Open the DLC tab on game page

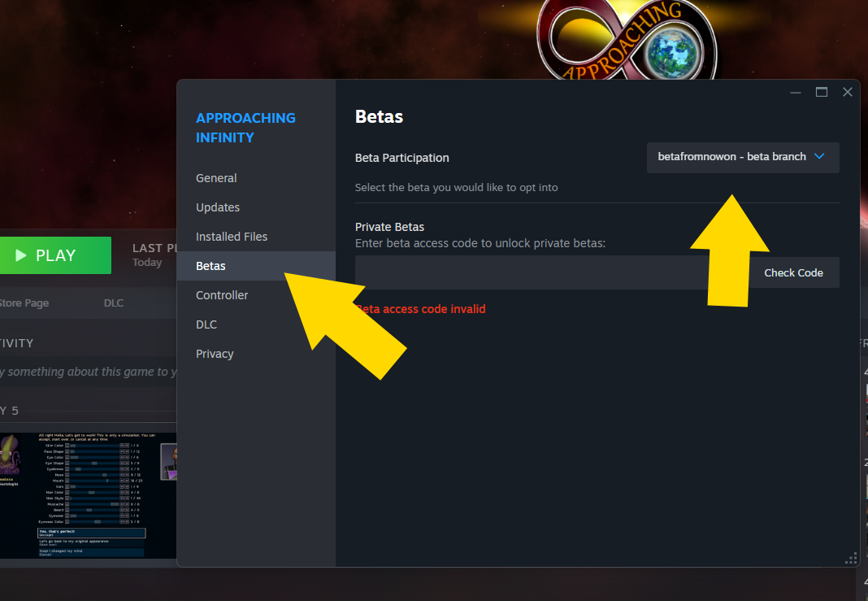(x=114, y=303)
